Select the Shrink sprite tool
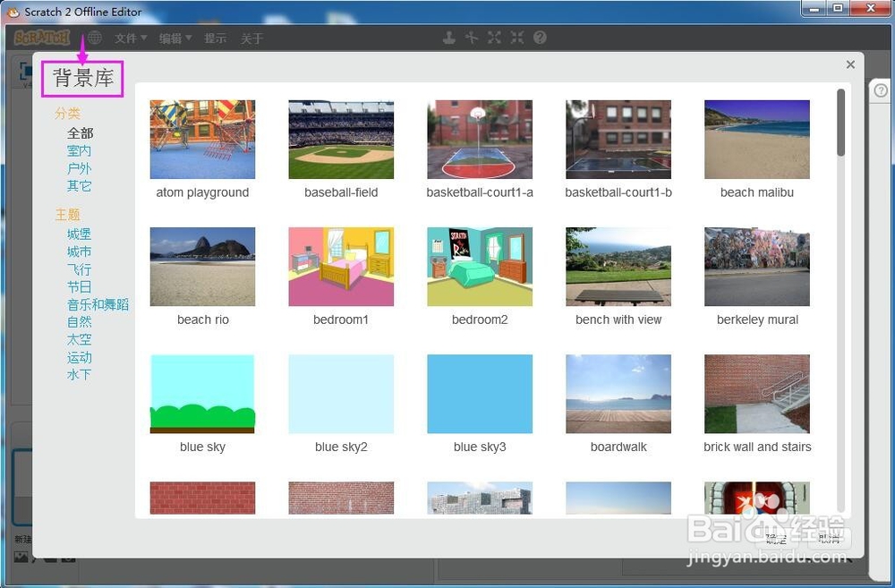This screenshot has height=588, width=895. (517, 38)
